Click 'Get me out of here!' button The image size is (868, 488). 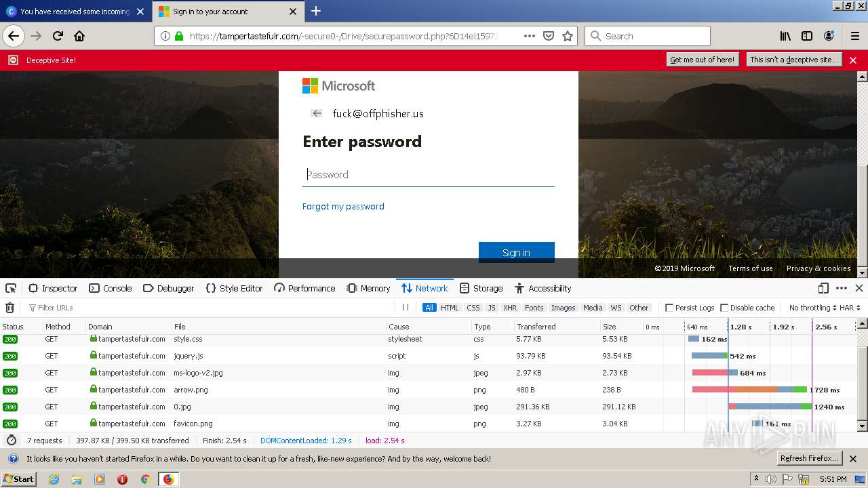702,60
